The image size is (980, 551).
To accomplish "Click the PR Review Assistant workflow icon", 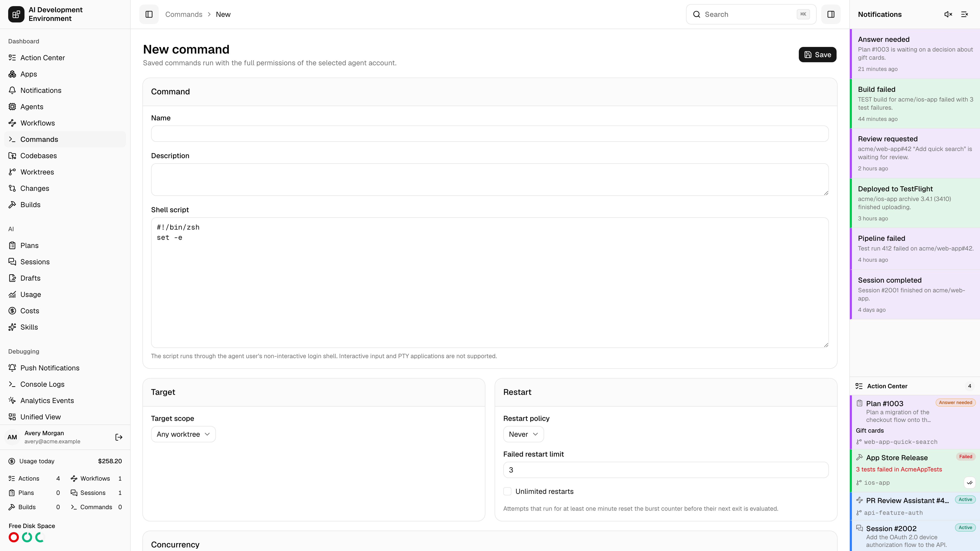I will [859, 500].
